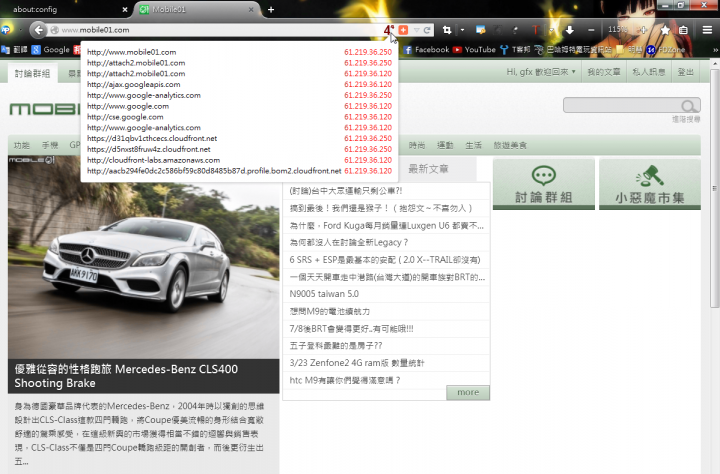Viewport: 720px width, 474px height.
Task: Open the 進階搜尋 advanced search link
Action: click(686, 119)
